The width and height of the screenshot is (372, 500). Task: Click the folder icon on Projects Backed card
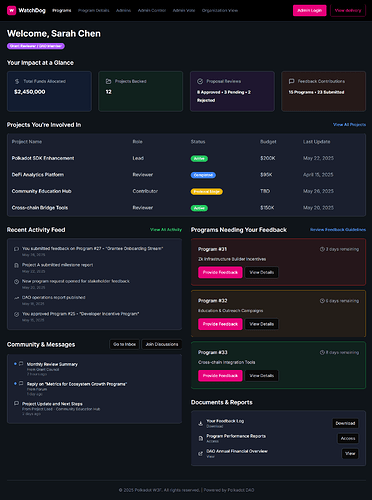pos(108,81)
